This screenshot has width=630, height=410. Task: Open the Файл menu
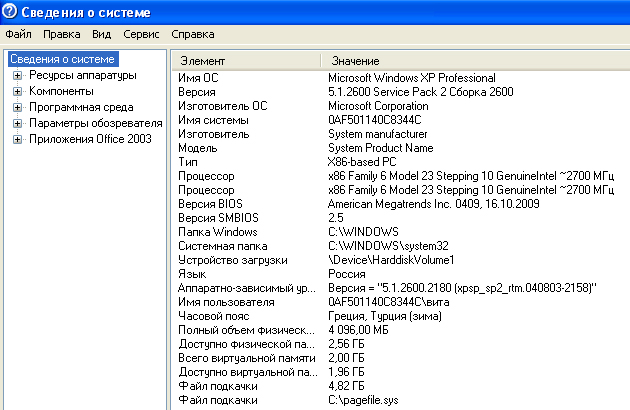[x=18, y=34]
